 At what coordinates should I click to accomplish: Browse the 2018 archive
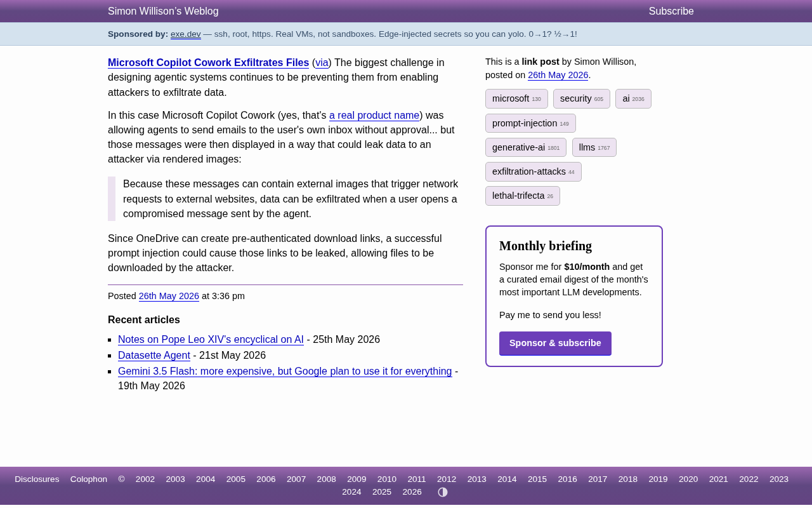pos(628,479)
